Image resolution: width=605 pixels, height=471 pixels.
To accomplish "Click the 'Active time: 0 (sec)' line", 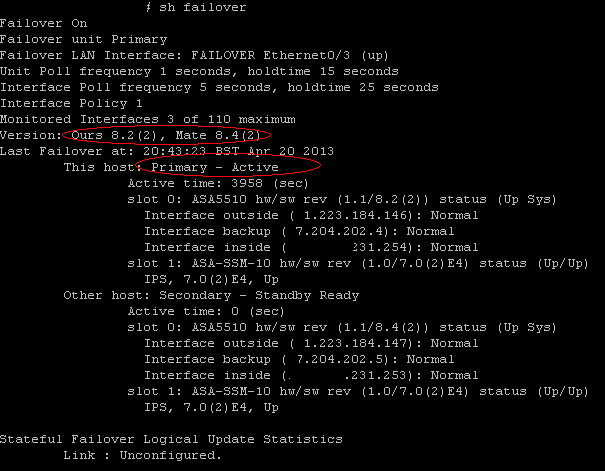I will pyautogui.click(x=206, y=311).
